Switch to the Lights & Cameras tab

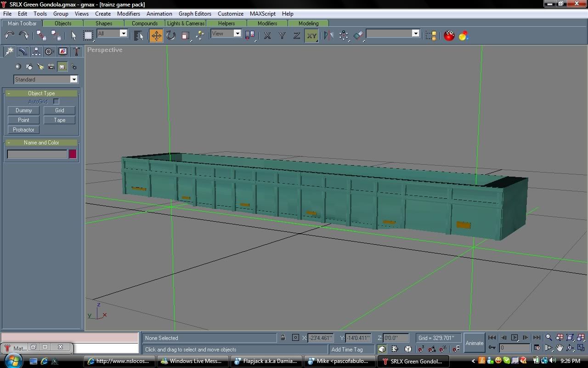pos(186,23)
